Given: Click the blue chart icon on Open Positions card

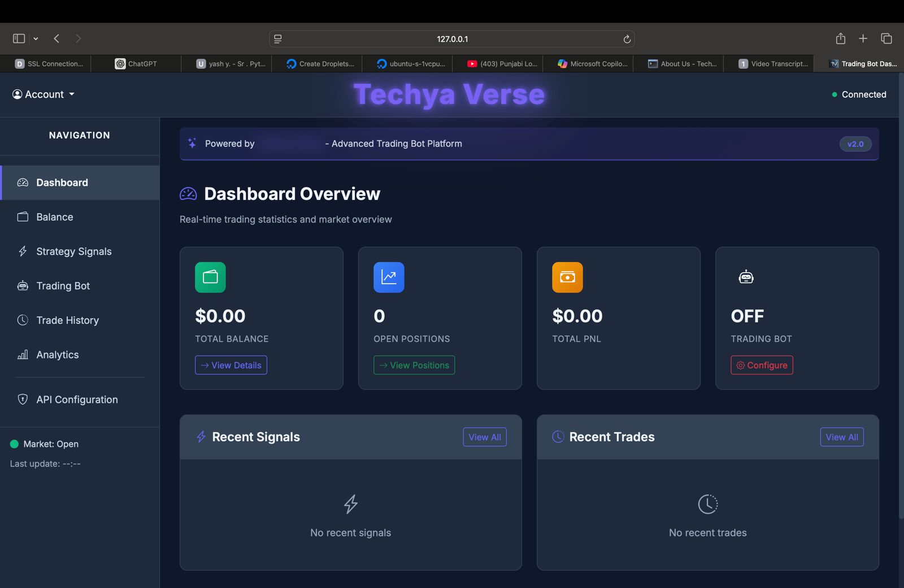Looking at the screenshot, I should tap(389, 277).
